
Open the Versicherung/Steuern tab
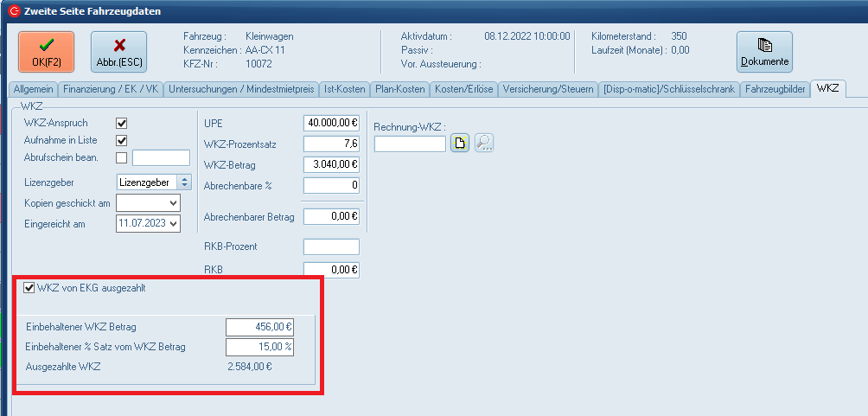pos(547,89)
